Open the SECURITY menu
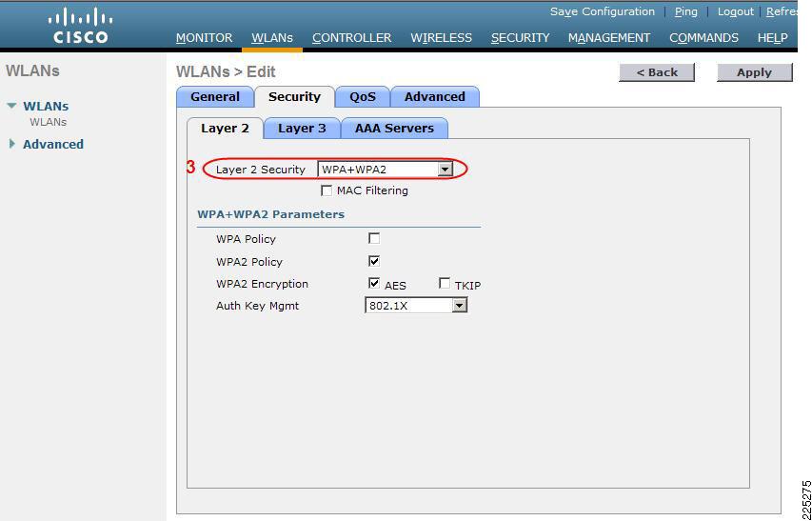Screen dimensions: 812x521 pyautogui.click(x=520, y=38)
